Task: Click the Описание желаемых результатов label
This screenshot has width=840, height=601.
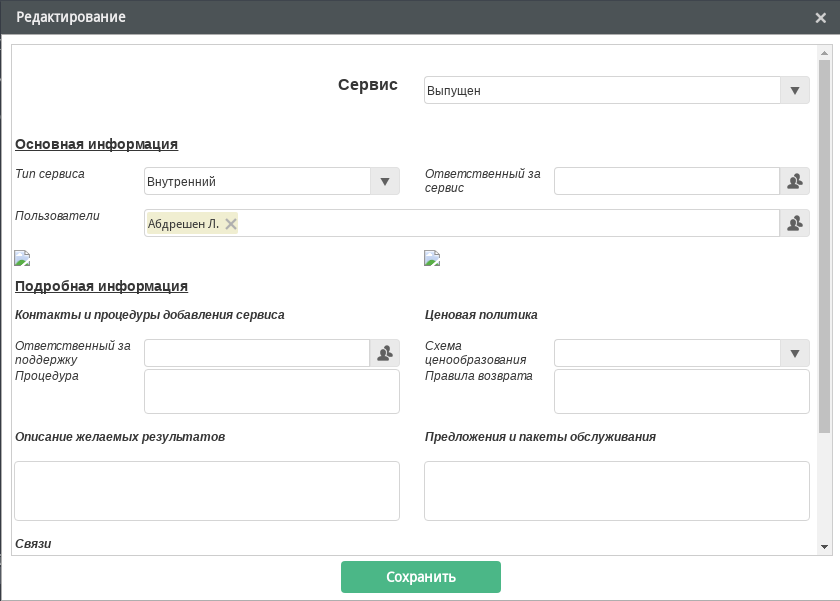Action: tap(120, 437)
